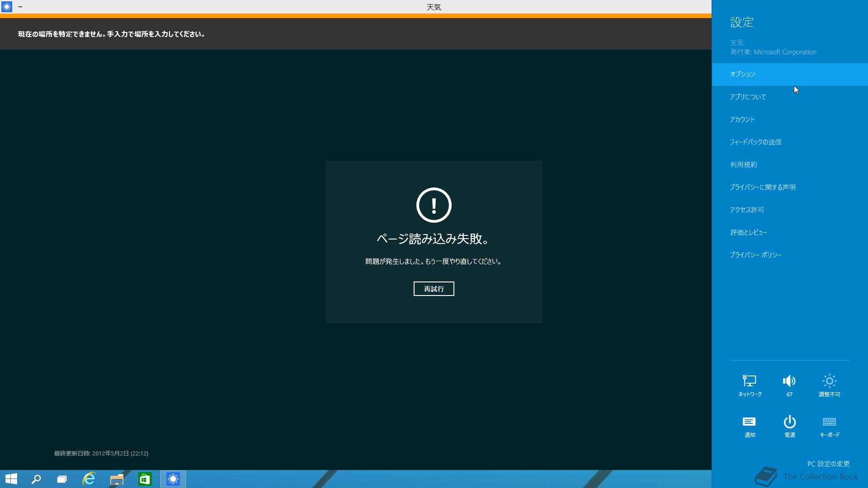This screenshot has width=868, height=488.
Task: Launch Internet Explorer from the taskbar
Action: coord(89,479)
